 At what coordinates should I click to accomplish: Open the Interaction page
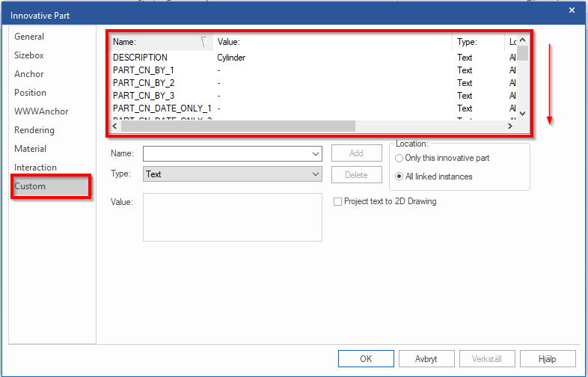35,168
